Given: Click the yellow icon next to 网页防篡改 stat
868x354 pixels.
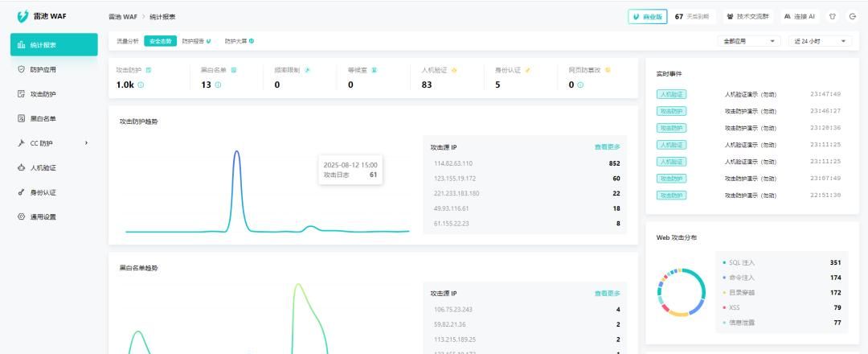Looking at the screenshot, I should 608,70.
